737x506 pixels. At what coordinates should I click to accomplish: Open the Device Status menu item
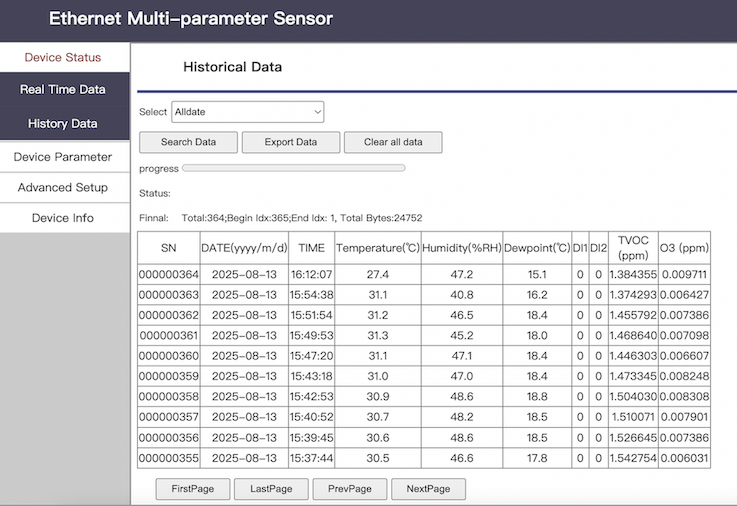tap(63, 58)
